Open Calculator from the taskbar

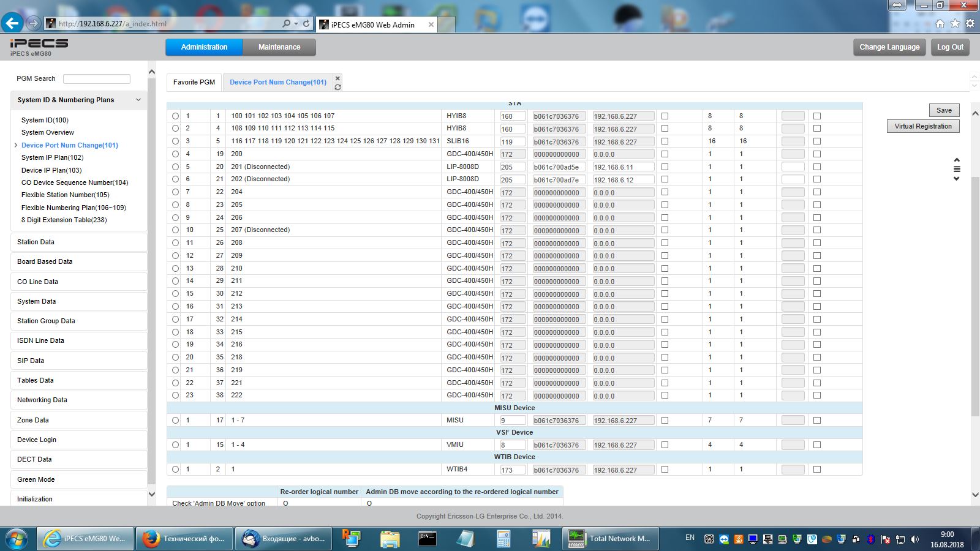503,539
